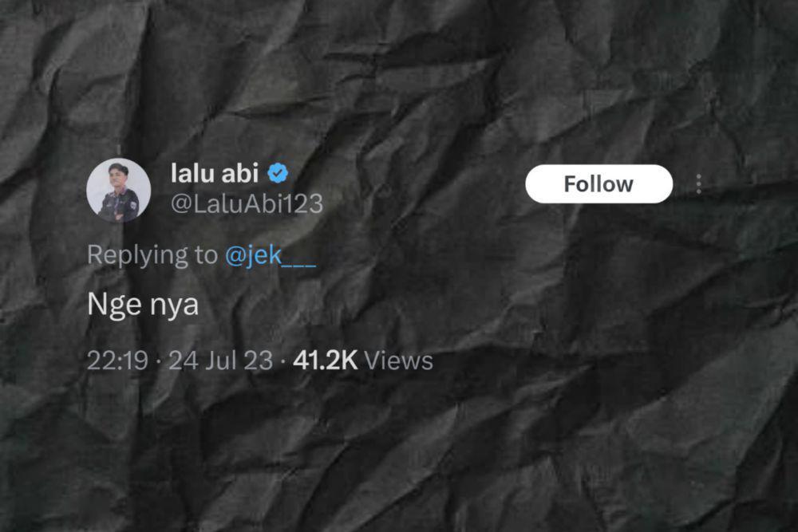Open lalu abi's profile picture

click(x=119, y=190)
